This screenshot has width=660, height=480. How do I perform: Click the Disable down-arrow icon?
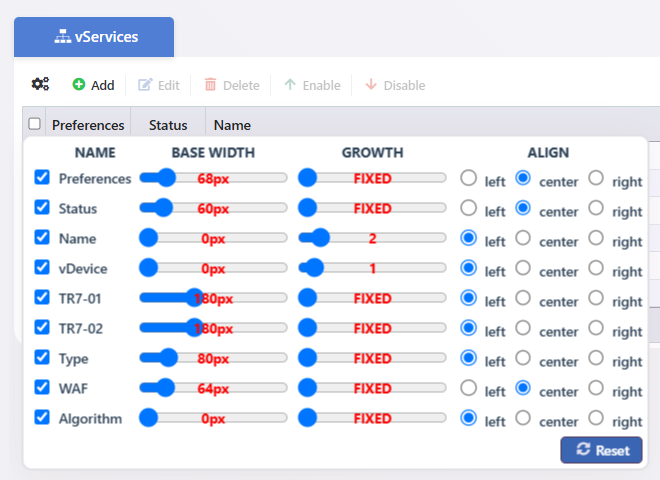[x=371, y=85]
